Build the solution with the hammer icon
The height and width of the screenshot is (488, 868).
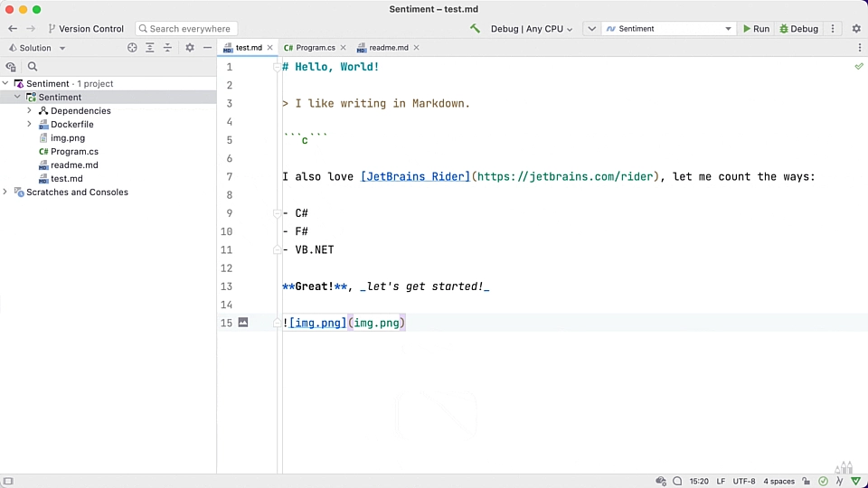pyautogui.click(x=475, y=29)
